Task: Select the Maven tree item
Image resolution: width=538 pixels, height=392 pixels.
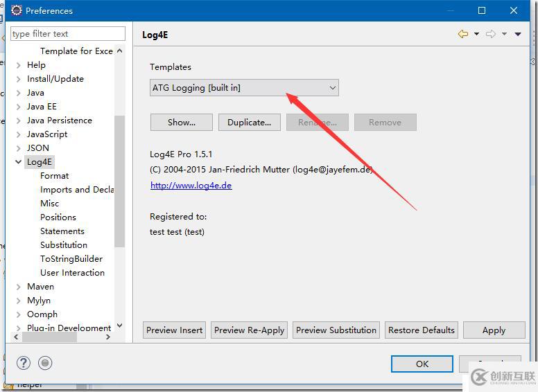Action: point(40,287)
